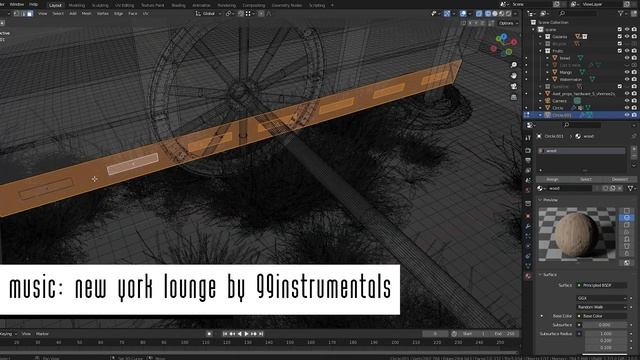Open the viewport Select menu
This screenshot has width=640, height=360.
pyautogui.click(x=58, y=13)
